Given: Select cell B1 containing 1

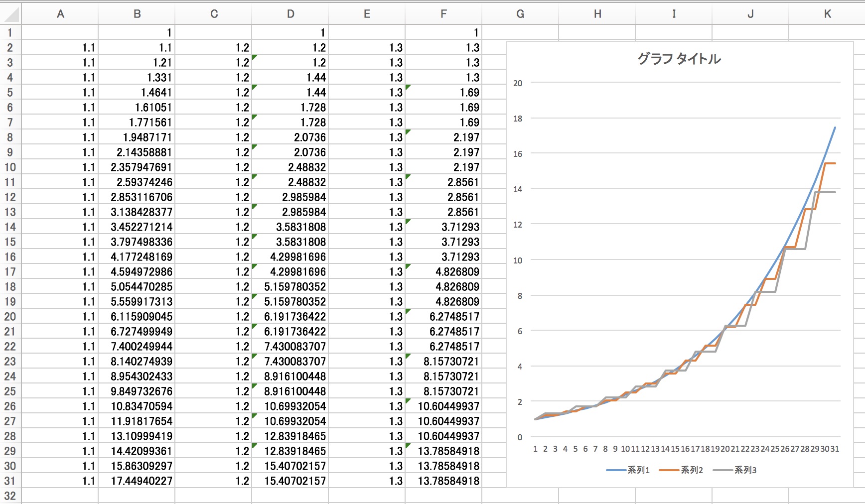Looking at the screenshot, I should [x=137, y=33].
